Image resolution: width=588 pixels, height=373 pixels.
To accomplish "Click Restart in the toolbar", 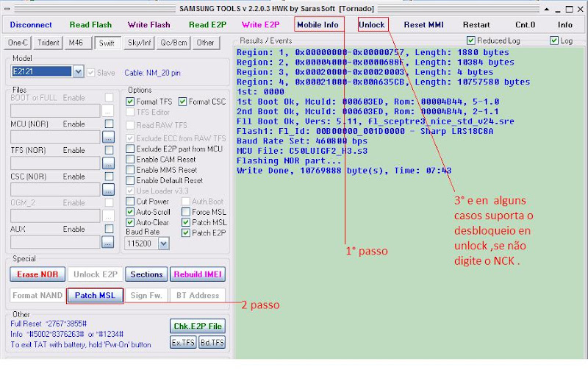I will pos(476,25).
